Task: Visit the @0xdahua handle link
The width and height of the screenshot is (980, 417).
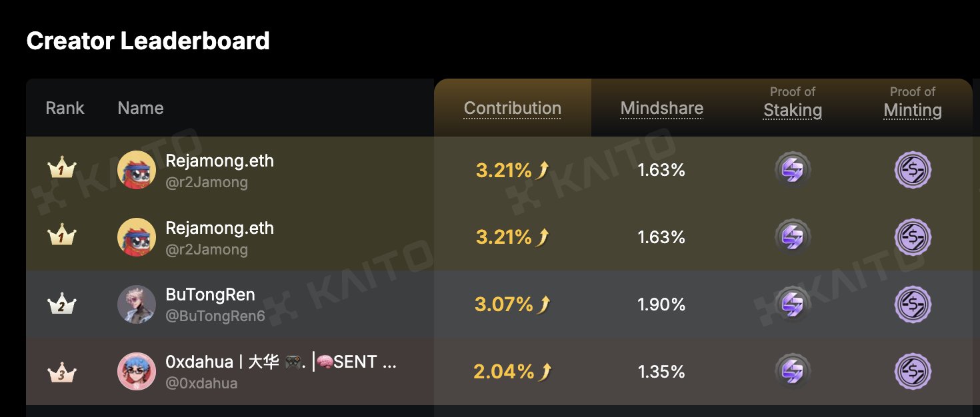Action: pyautogui.click(x=201, y=384)
